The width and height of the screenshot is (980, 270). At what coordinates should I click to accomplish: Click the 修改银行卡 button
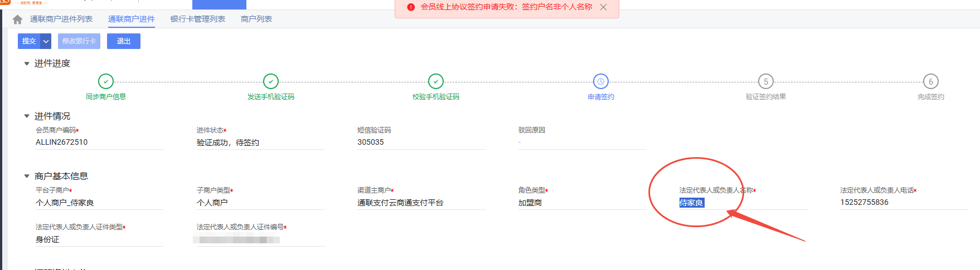(79, 41)
